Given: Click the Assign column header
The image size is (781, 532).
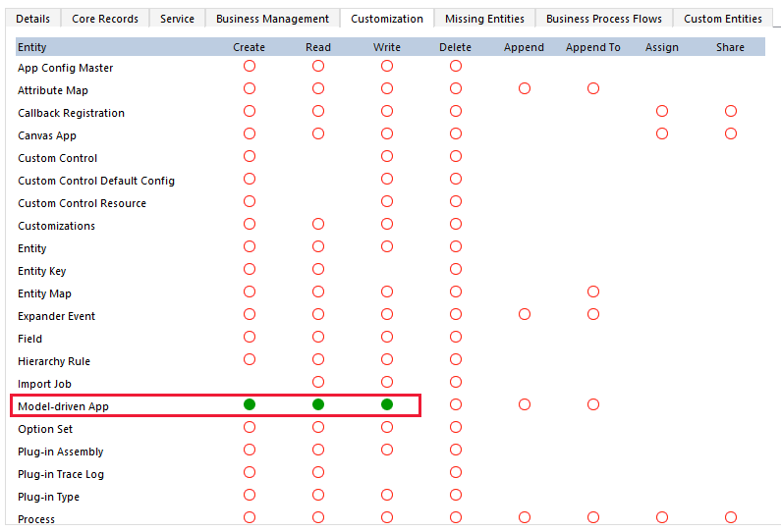Looking at the screenshot, I should click(x=662, y=47).
